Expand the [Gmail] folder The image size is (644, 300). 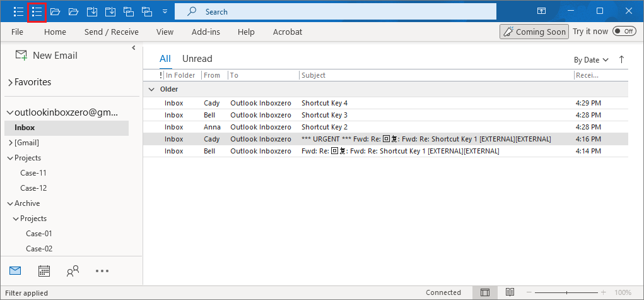pos(10,143)
